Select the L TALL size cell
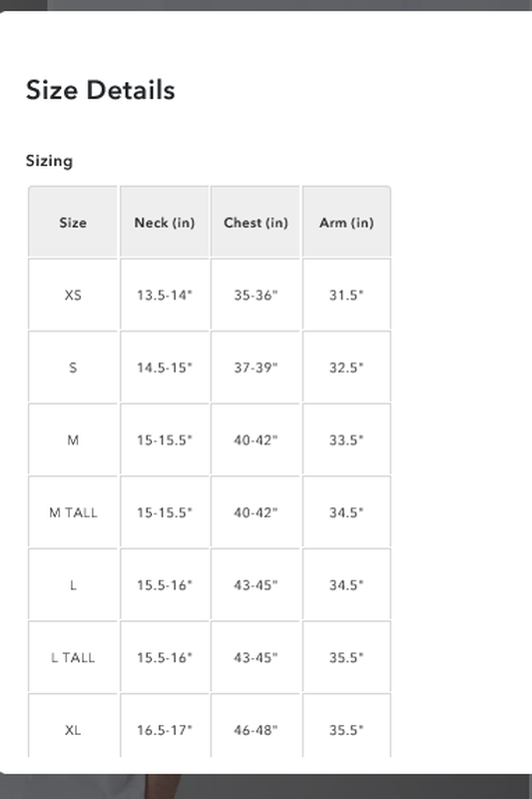This screenshot has width=532, height=799. point(73,657)
